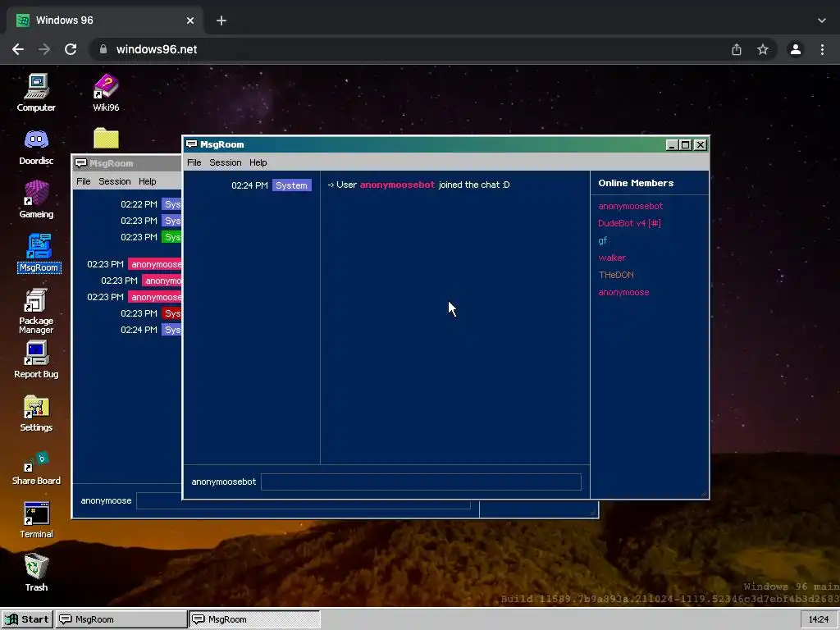Open File menu in front MsgRoom window
This screenshot has height=630, width=840.
click(x=194, y=162)
